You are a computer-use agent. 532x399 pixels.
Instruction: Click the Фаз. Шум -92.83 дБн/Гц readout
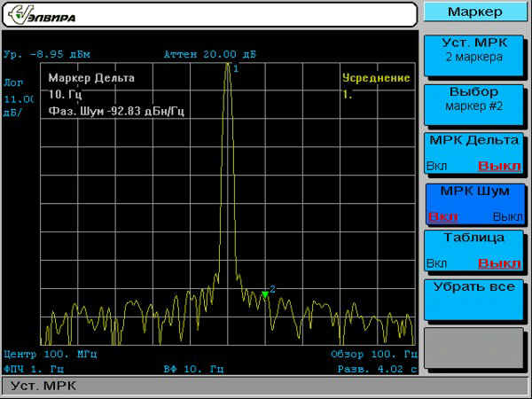(116, 112)
